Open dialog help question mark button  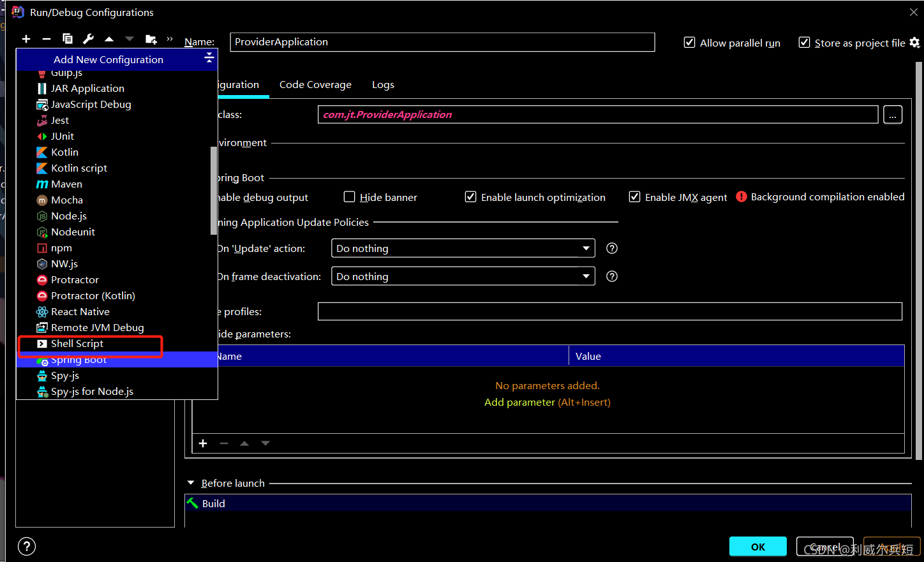[x=27, y=546]
